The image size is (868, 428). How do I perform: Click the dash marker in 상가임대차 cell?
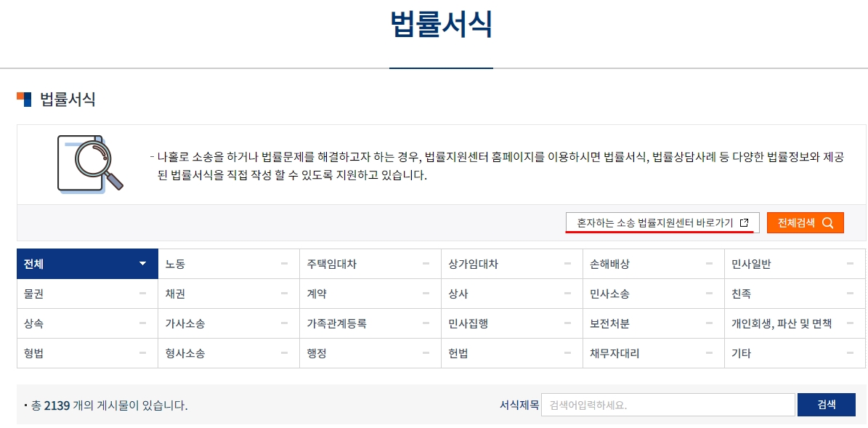pos(568,264)
